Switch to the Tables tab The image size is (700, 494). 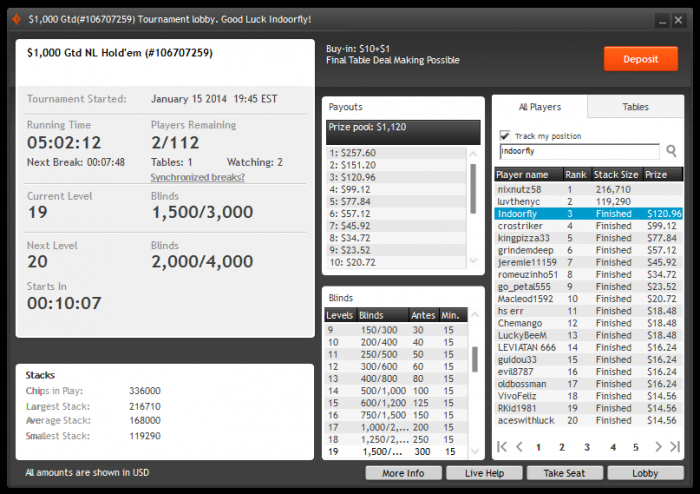pos(635,107)
